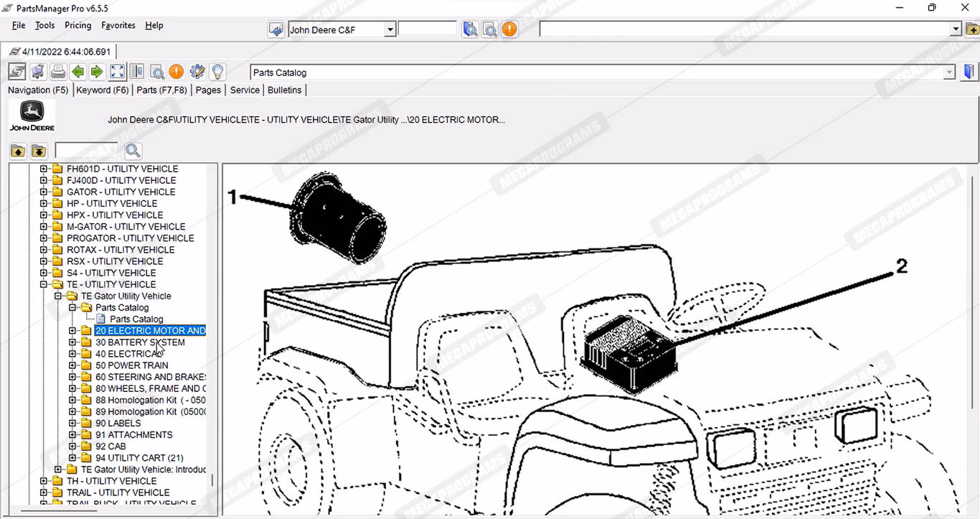Click the orange alert icon in the session toolbar
Screen dimensions: 980x519
point(176,72)
